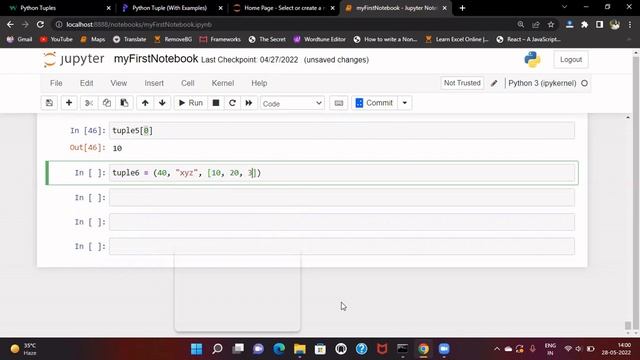This screenshot has width=640, height=360.
Task: Open the Gmail bookmark
Action: coord(20,39)
